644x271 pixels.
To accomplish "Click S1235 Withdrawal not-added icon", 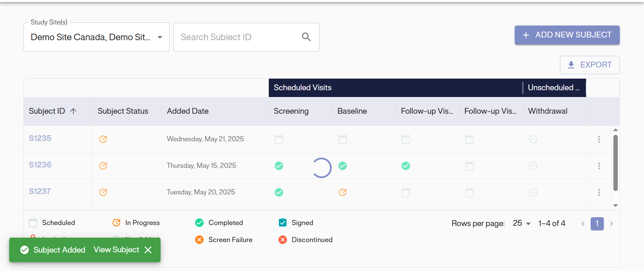I will point(533,139).
